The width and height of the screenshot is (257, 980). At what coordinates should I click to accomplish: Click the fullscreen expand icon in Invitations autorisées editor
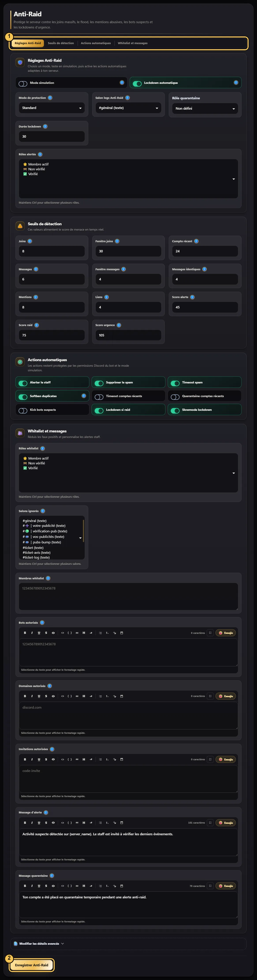click(x=210, y=759)
